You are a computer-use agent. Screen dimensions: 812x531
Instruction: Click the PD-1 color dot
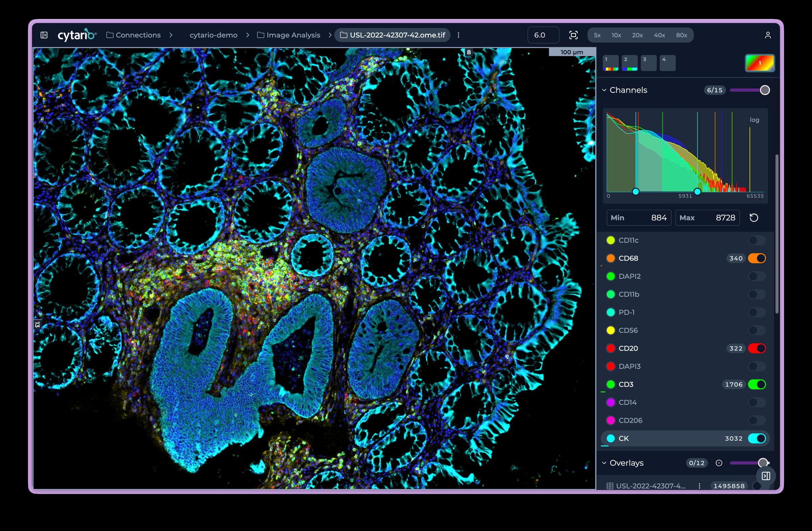(611, 313)
